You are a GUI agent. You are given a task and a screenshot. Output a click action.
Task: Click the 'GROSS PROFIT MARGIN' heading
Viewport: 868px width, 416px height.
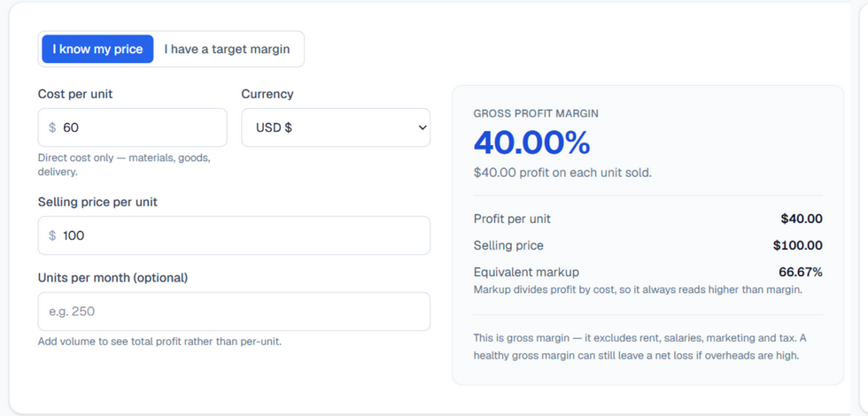pyautogui.click(x=536, y=113)
